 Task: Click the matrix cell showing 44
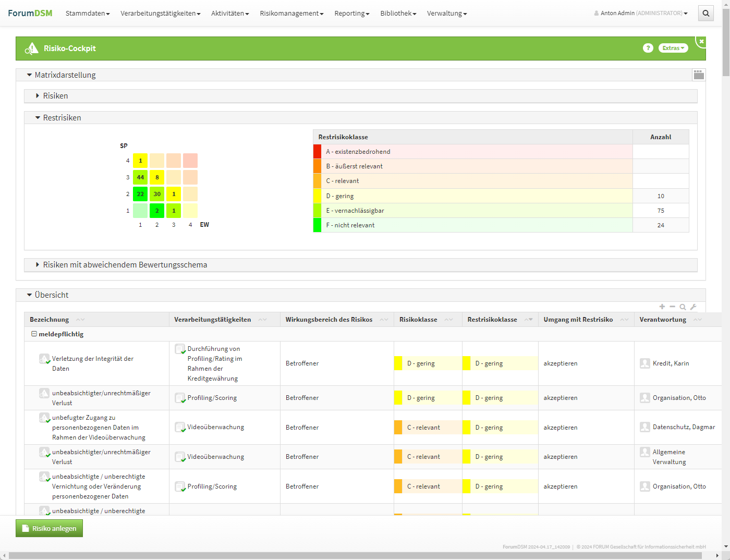[140, 177]
